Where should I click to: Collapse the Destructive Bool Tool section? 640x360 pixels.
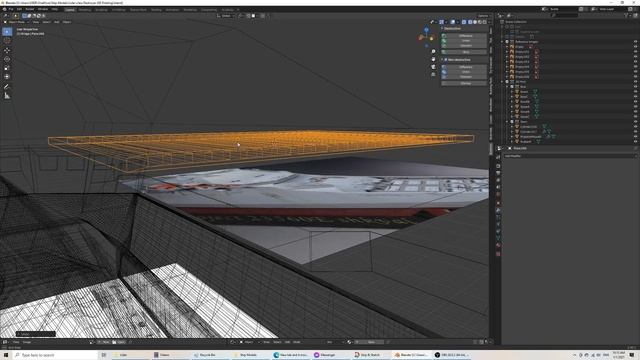442,29
